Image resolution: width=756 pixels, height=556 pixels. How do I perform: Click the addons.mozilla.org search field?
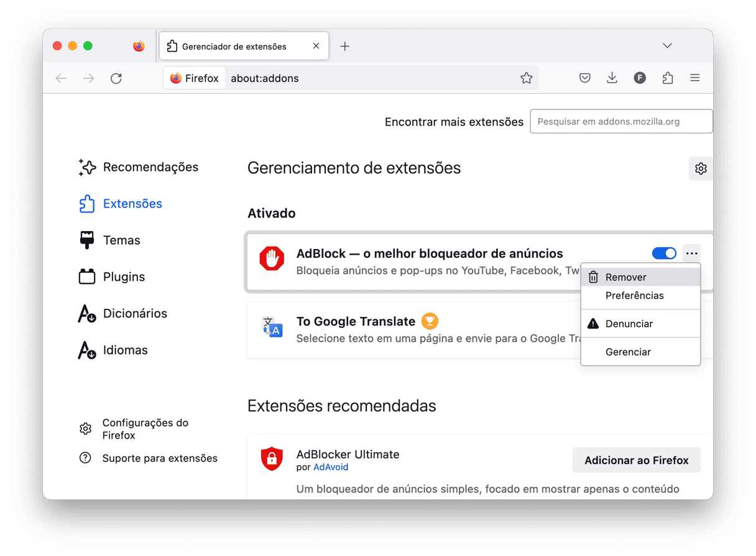(x=620, y=122)
